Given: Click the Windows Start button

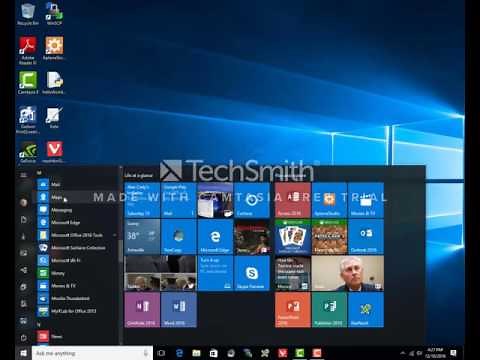Looking at the screenshot, I should point(23,353).
